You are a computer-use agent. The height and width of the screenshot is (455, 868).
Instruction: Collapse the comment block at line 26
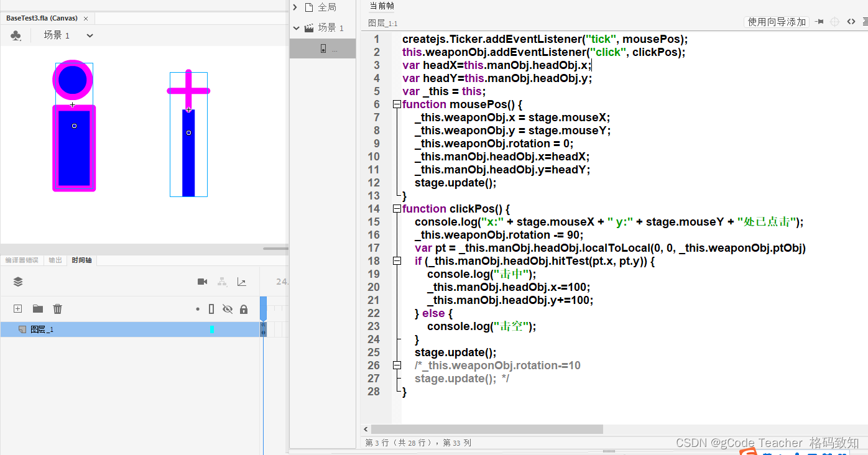[397, 365]
